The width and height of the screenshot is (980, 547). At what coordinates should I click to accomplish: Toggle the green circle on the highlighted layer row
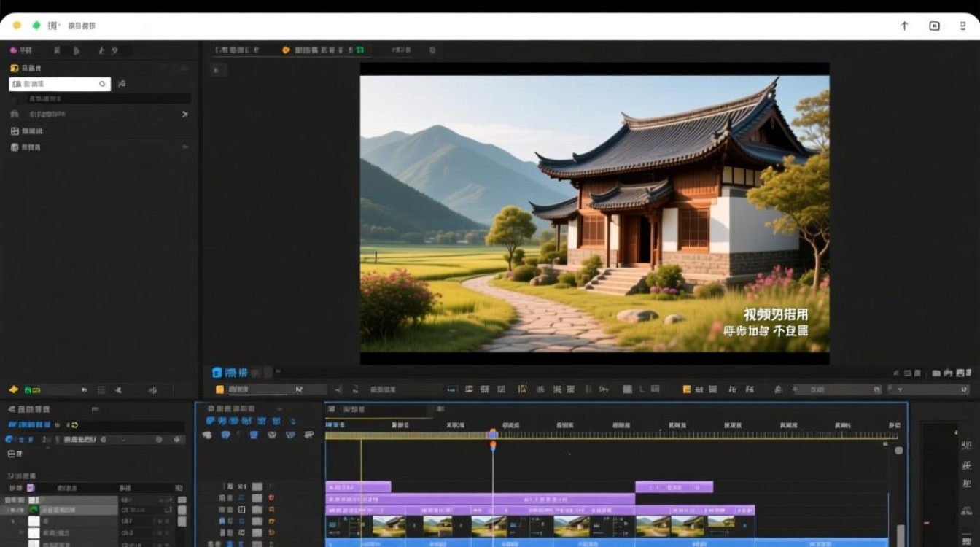point(34,510)
